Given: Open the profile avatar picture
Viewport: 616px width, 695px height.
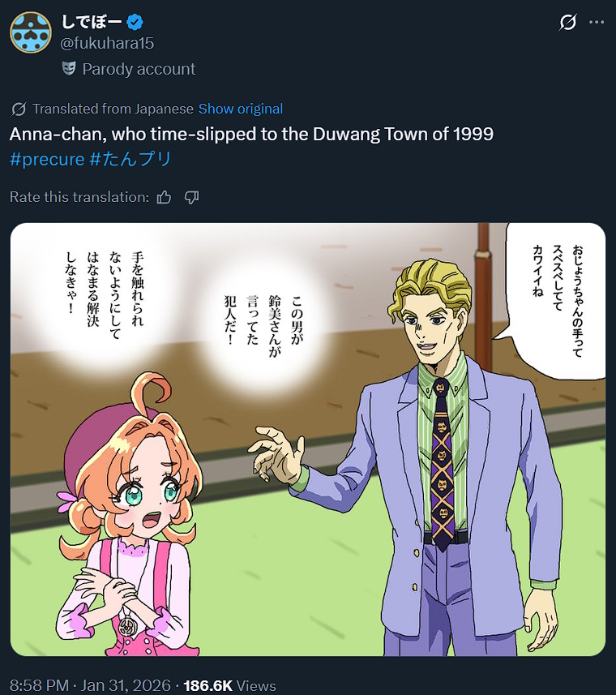Looking at the screenshot, I should pyautogui.click(x=31, y=32).
